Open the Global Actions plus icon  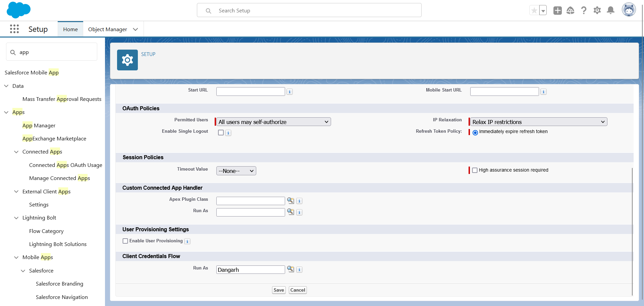(557, 10)
